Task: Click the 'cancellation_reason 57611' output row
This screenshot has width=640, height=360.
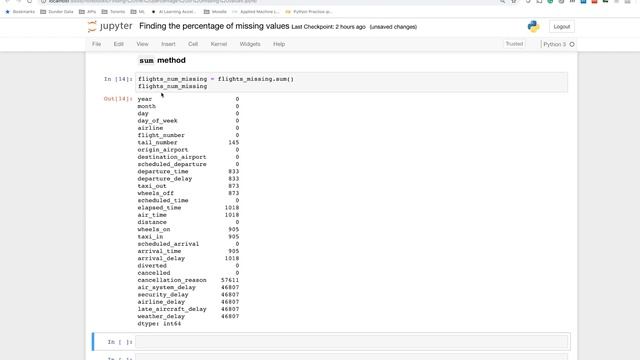Action: [188, 280]
